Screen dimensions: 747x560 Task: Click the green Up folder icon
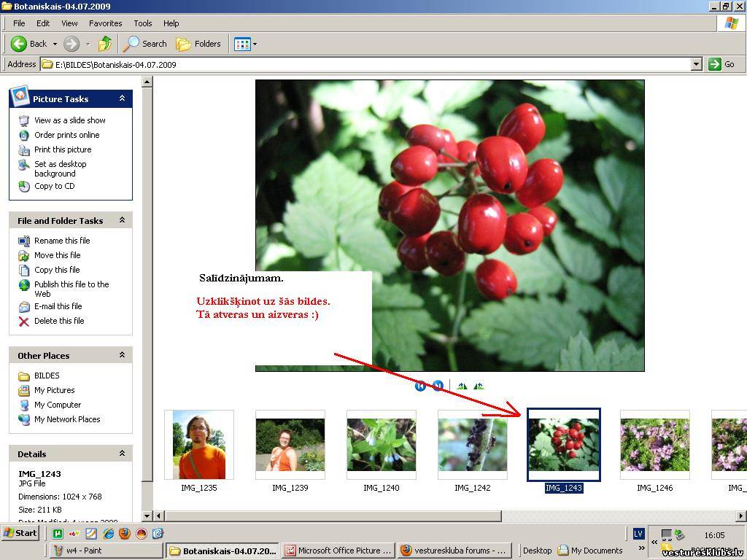click(105, 44)
